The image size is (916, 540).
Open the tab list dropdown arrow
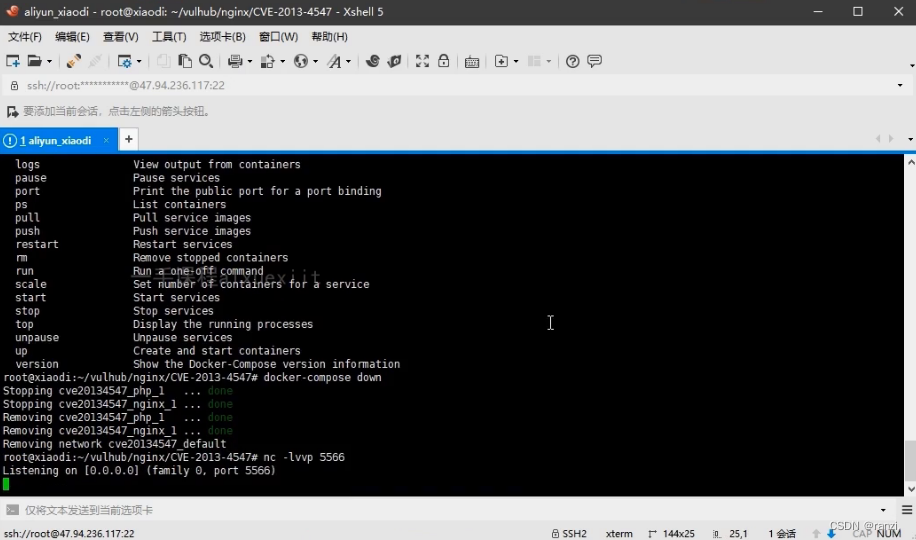(910, 139)
